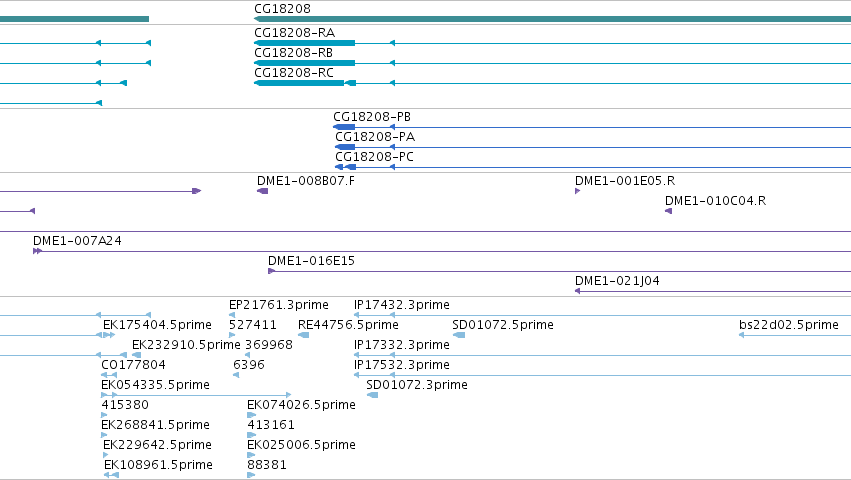Click the DME1-010C04.R arrow marker
851x480 pixels.
point(669,211)
